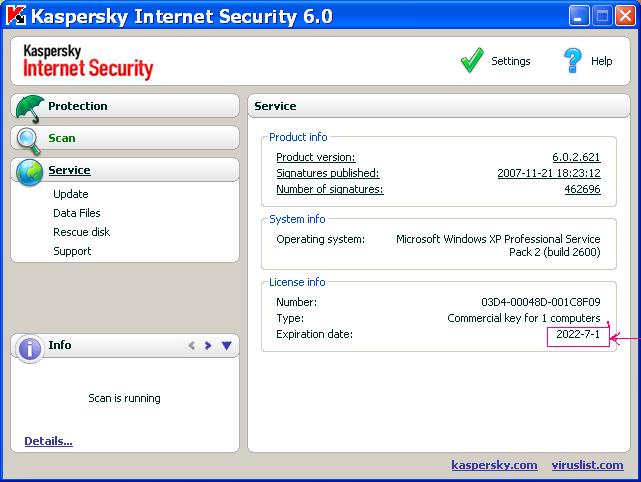
Task: Show next Info message with right arrow
Action: [x=208, y=346]
